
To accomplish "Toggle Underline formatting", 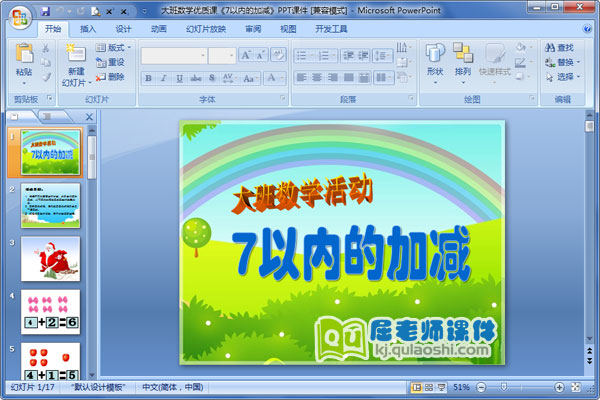I will 179,78.
